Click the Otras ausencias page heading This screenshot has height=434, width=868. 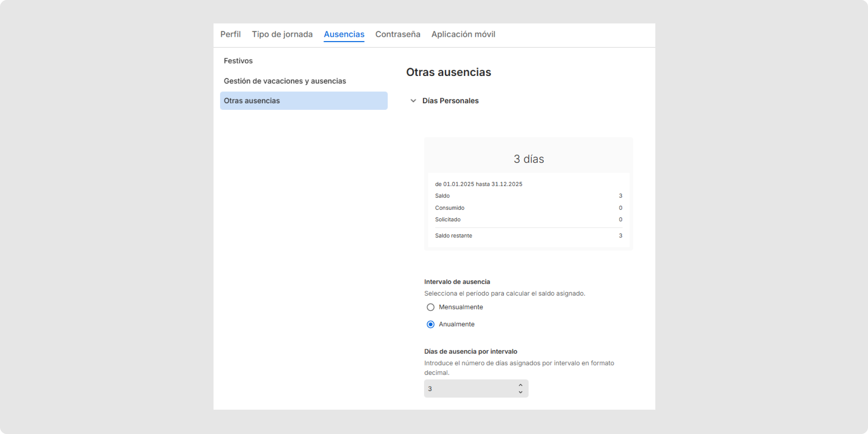point(449,72)
